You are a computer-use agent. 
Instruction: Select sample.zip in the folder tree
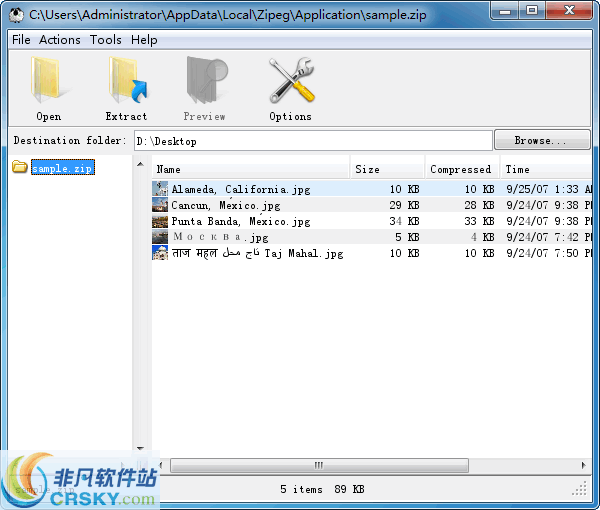[62, 168]
